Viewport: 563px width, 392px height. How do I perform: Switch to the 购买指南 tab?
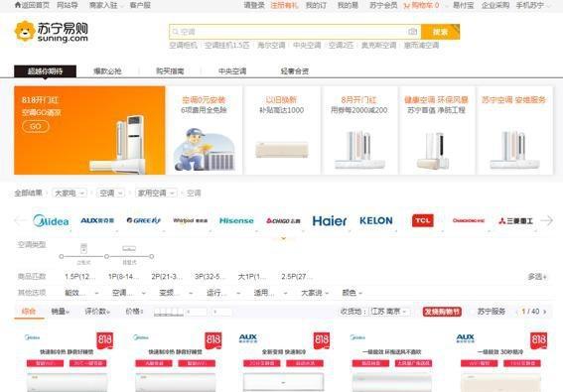click(170, 71)
